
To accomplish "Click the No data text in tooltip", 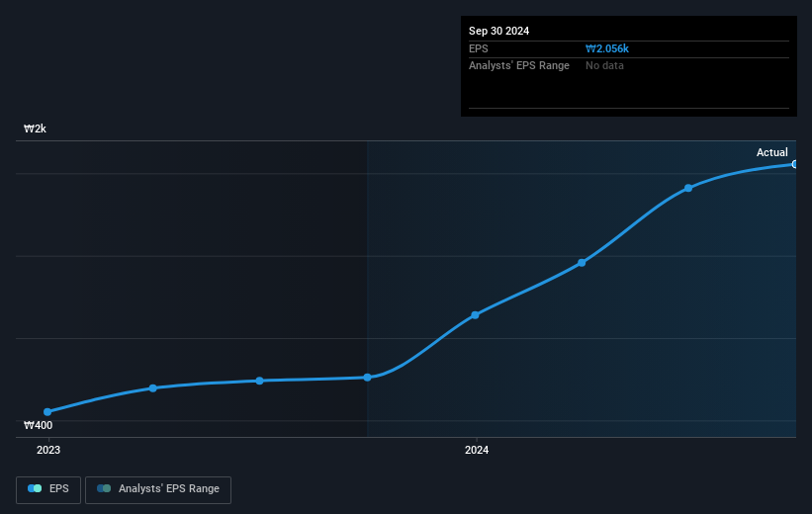I will (604, 66).
